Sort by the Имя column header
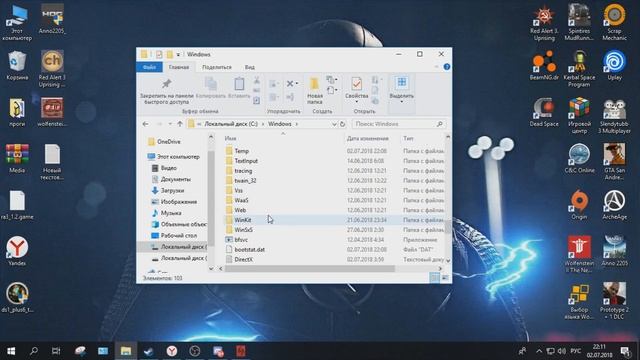 [x=231, y=139]
